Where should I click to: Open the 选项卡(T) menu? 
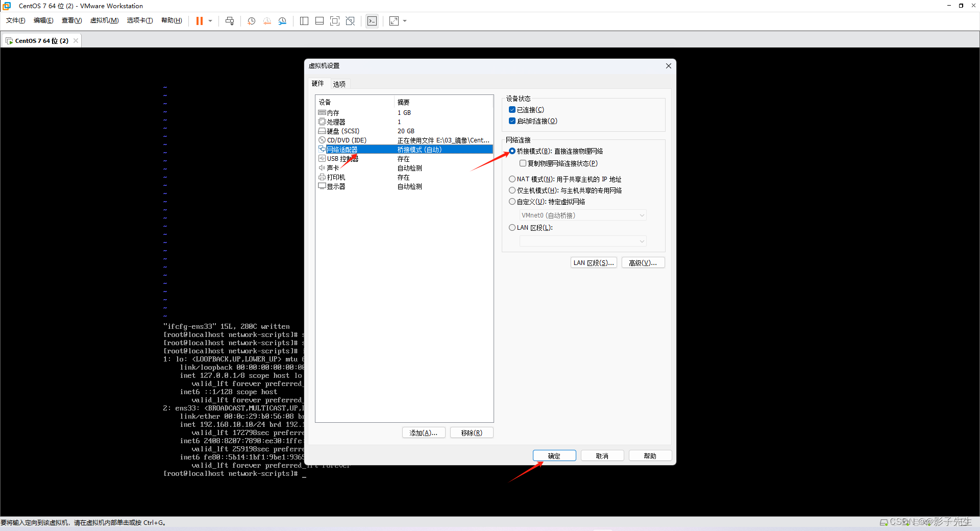pos(140,20)
